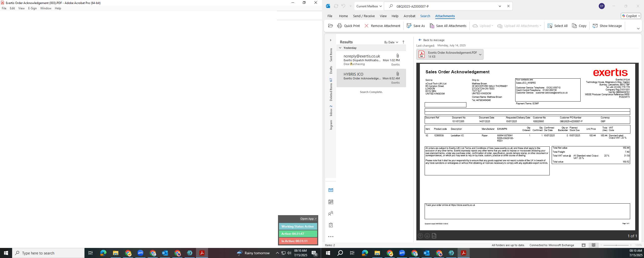Open the Send / Receive tab
644x258 pixels.
[364, 16]
